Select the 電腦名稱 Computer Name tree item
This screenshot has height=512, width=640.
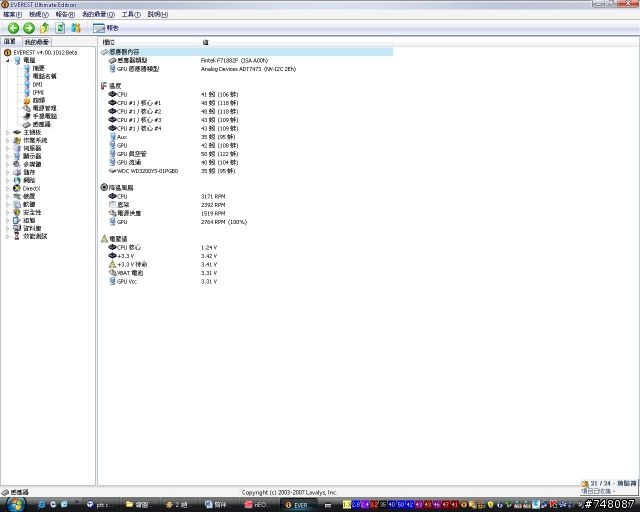(44, 76)
